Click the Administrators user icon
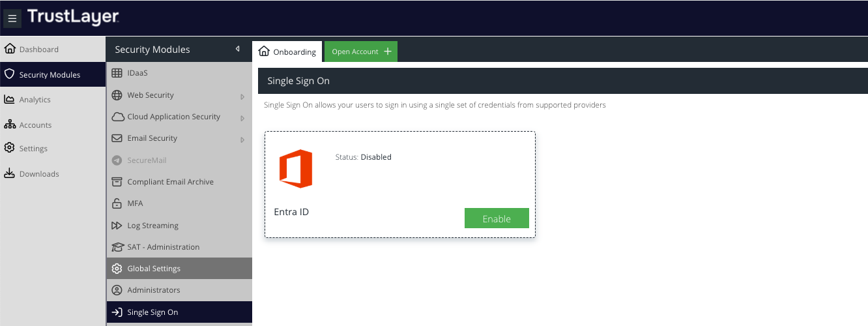 (x=117, y=290)
